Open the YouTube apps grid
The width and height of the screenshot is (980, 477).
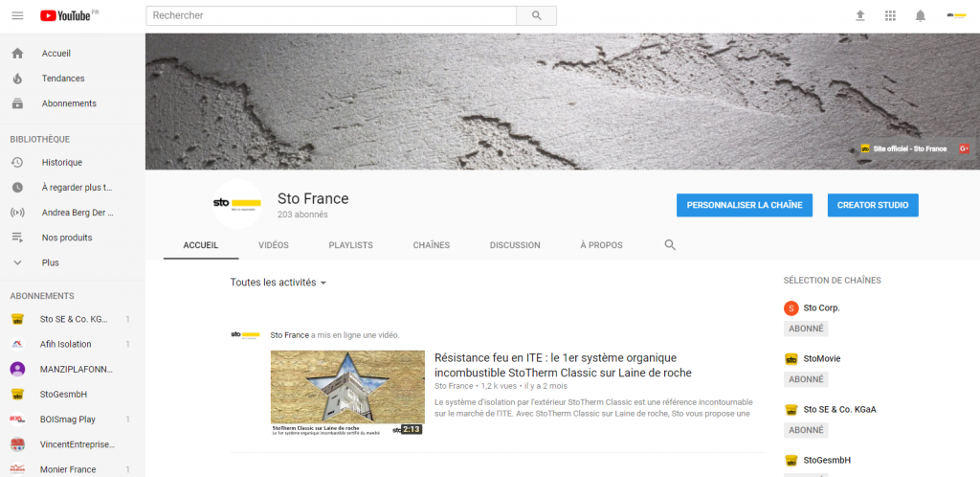point(890,15)
